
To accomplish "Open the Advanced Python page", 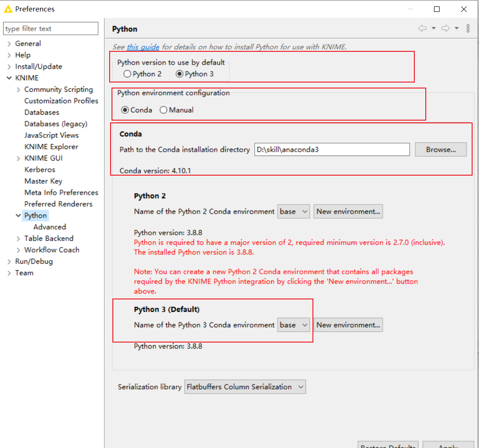I will coord(50,227).
